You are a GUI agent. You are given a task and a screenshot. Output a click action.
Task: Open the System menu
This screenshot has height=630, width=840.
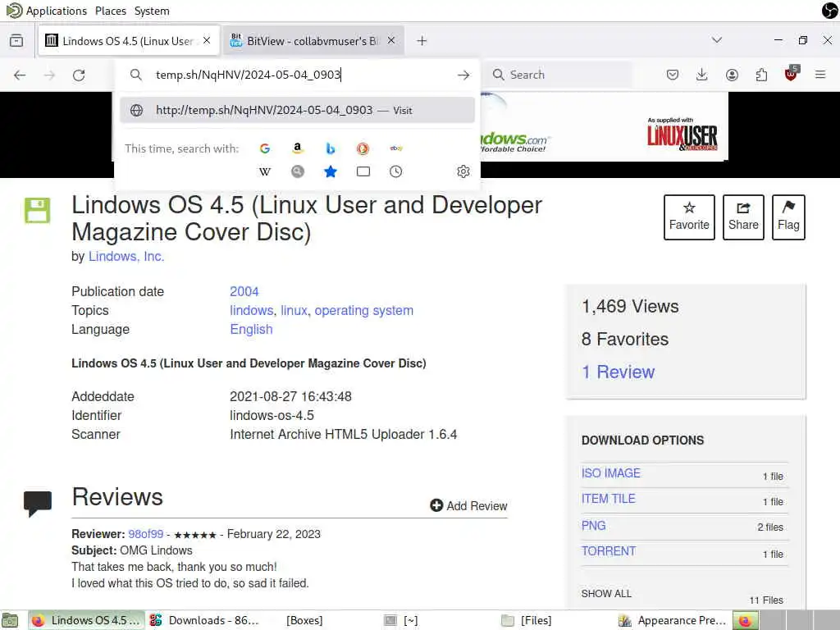152,11
